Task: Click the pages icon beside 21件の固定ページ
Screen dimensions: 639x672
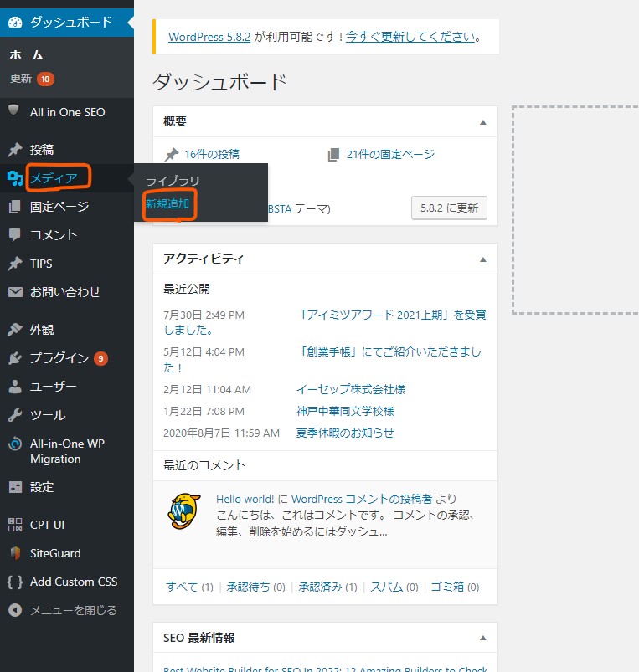Action: [x=333, y=154]
